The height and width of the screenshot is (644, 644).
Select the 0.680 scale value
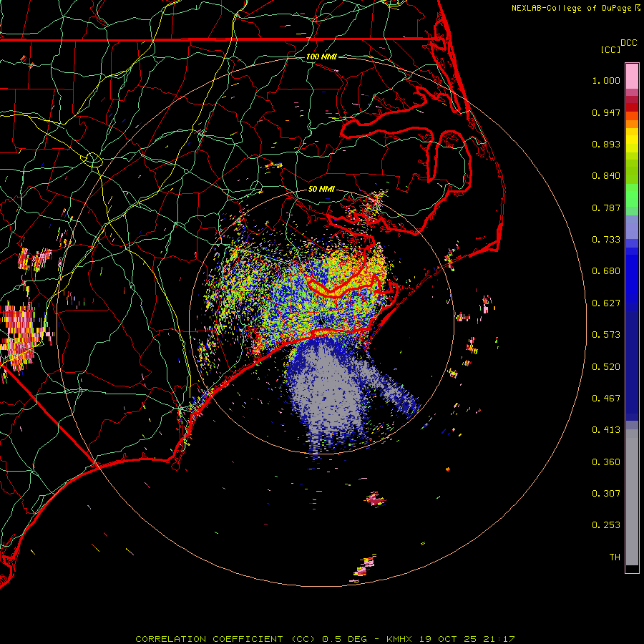coord(606,271)
